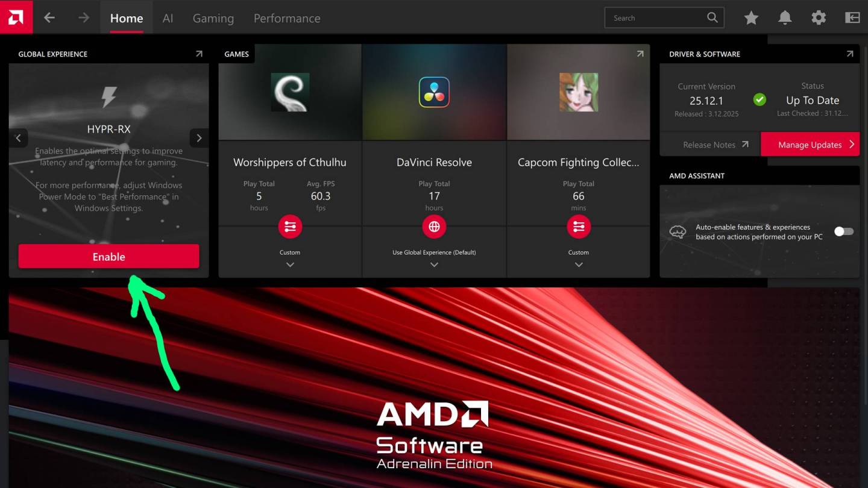Click the DaVinci Resolve Play Total 17
The image size is (868, 488).
click(434, 196)
